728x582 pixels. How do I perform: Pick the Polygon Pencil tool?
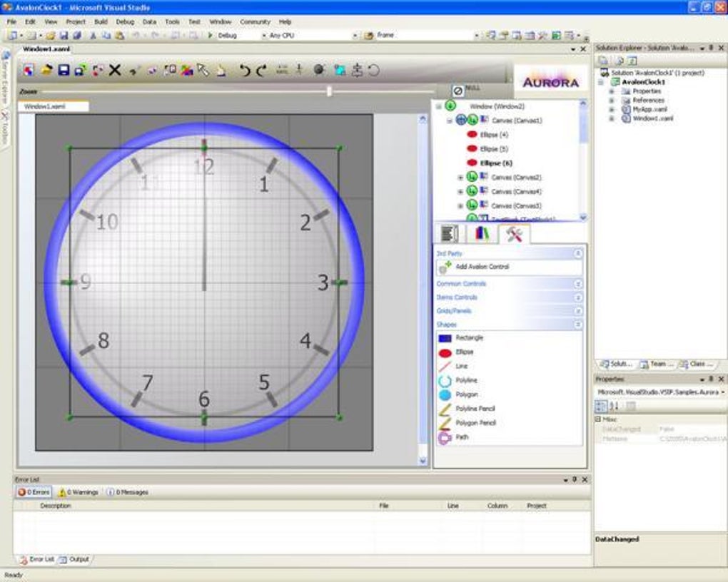pos(475,423)
